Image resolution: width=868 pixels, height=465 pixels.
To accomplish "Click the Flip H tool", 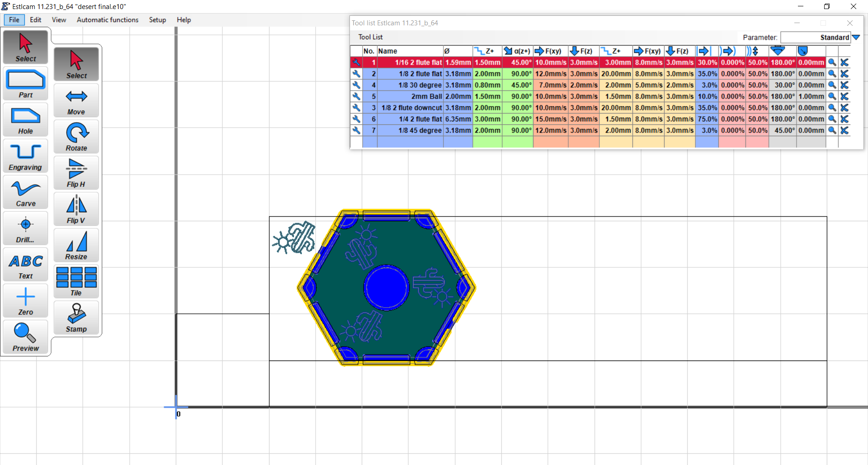I will (x=76, y=173).
